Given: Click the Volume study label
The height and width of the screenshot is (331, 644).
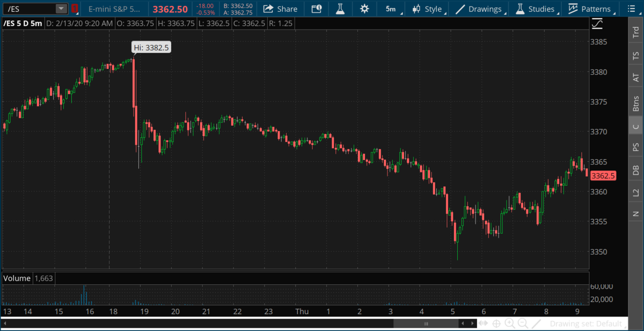Looking at the screenshot, I should (x=17, y=278).
